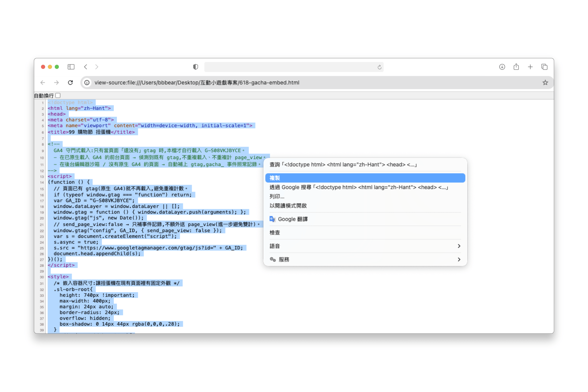Screen dimensions: 588x392
Task: Click the window.gtag("config", GA_ID line
Action: coord(138,230)
